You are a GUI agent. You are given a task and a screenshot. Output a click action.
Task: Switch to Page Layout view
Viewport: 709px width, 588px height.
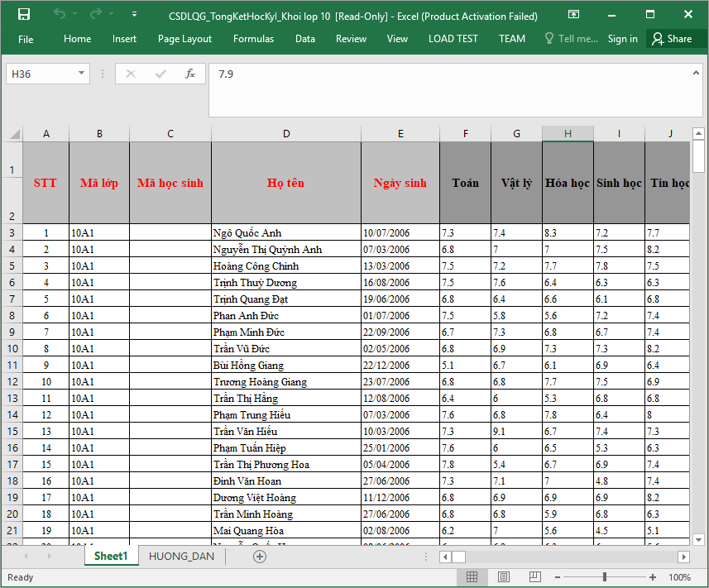[x=501, y=577]
